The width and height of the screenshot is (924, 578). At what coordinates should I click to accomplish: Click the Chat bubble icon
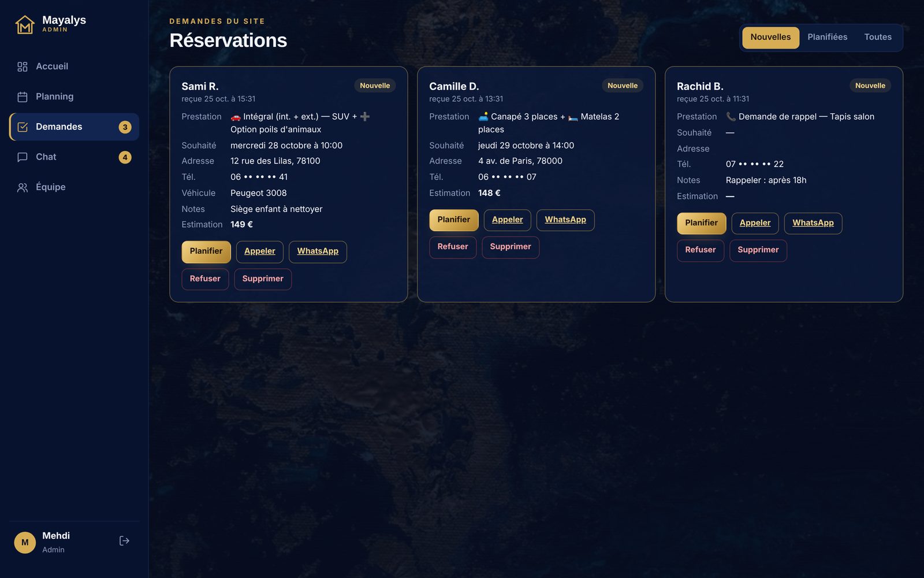point(23,157)
